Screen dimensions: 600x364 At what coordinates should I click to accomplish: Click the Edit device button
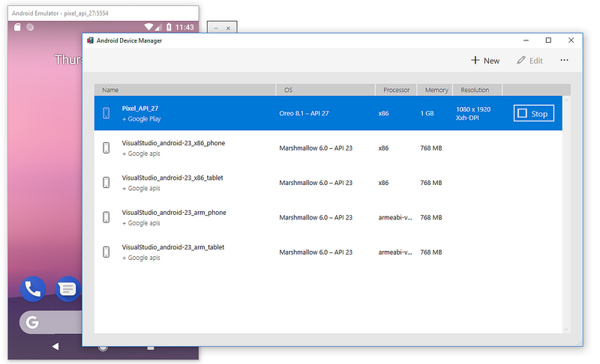click(529, 61)
